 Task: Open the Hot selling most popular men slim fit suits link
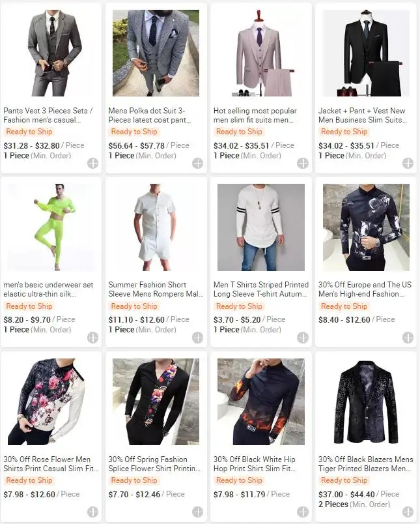pyautogui.click(x=255, y=115)
